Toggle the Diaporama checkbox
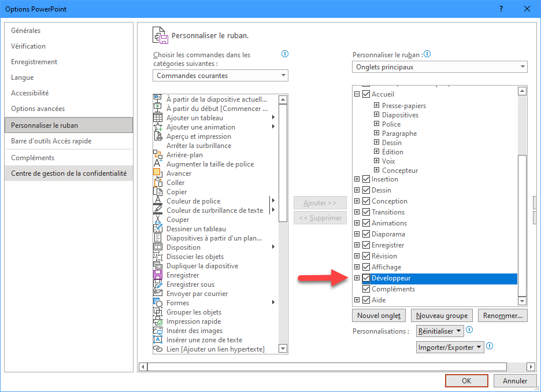 tap(366, 234)
